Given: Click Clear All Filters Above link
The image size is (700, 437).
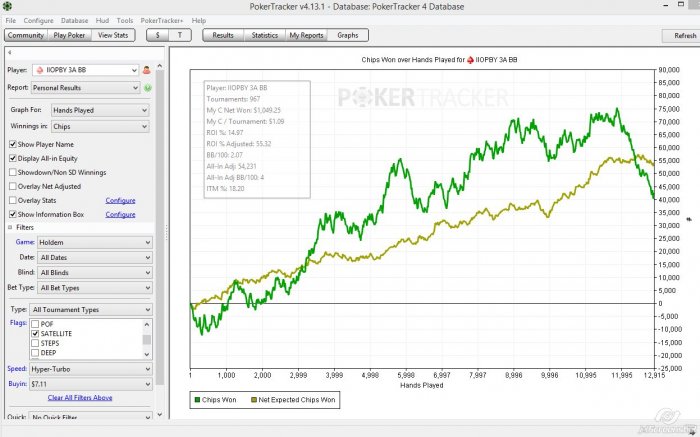Looking at the screenshot, I should coord(80,398).
